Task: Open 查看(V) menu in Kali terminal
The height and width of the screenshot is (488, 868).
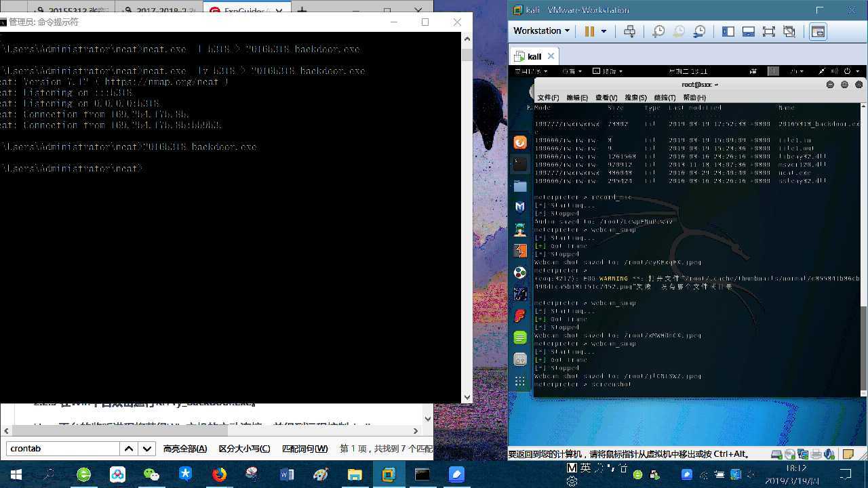Action: 606,98
